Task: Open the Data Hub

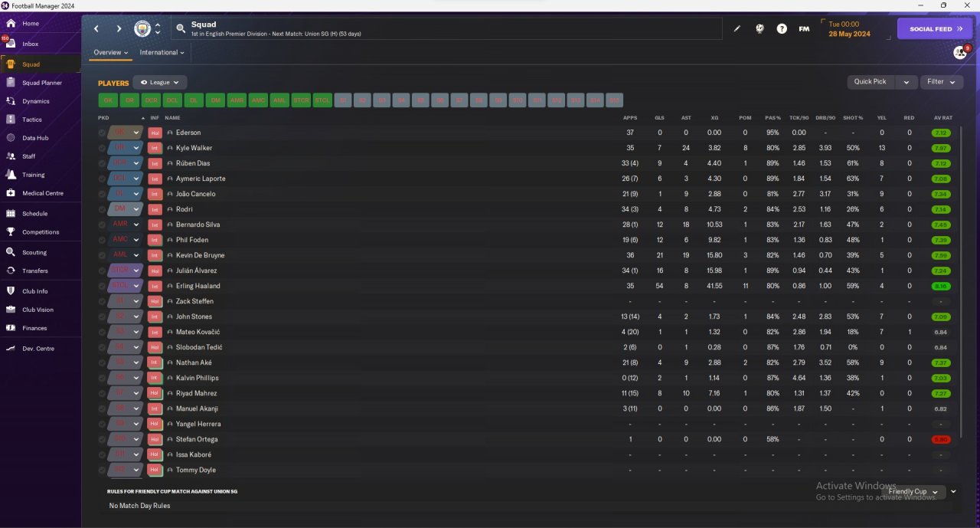Action: pos(35,138)
